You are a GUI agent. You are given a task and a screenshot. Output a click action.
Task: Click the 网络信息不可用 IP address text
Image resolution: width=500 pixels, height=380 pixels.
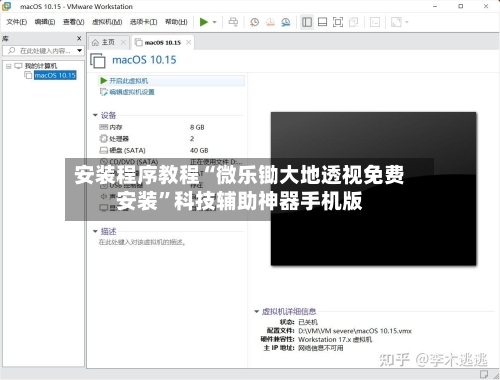click(x=320, y=348)
